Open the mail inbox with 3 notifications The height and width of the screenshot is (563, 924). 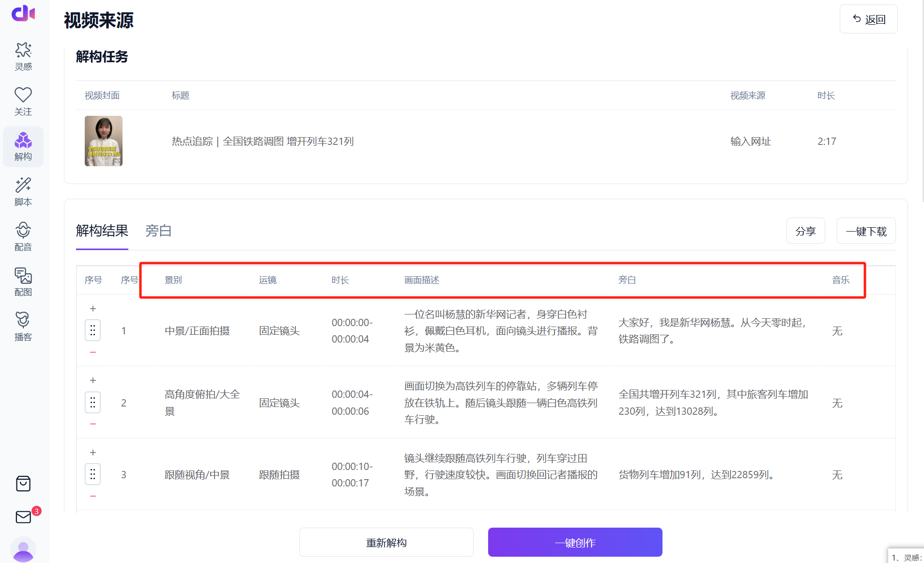[x=23, y=517]
